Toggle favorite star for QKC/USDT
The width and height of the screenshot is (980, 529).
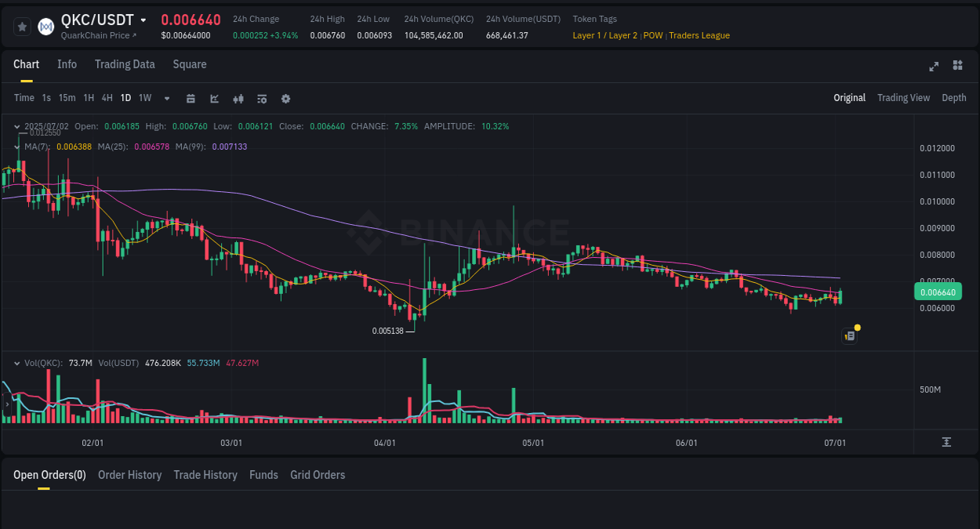tap(21, 26)
